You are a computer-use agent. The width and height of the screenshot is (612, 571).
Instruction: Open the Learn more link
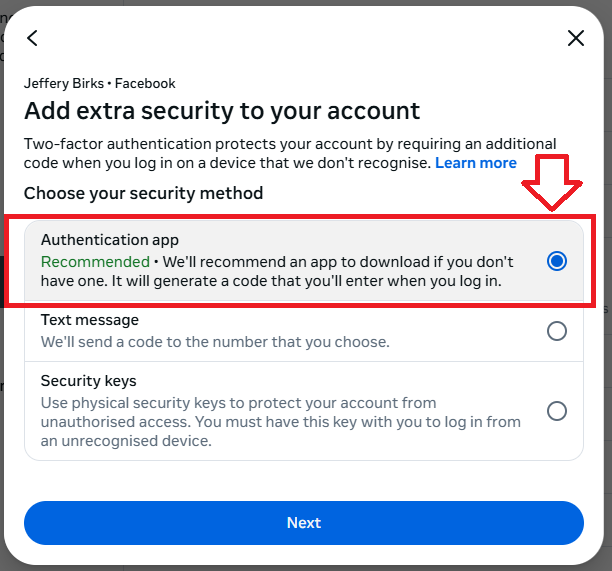point(476,163)
